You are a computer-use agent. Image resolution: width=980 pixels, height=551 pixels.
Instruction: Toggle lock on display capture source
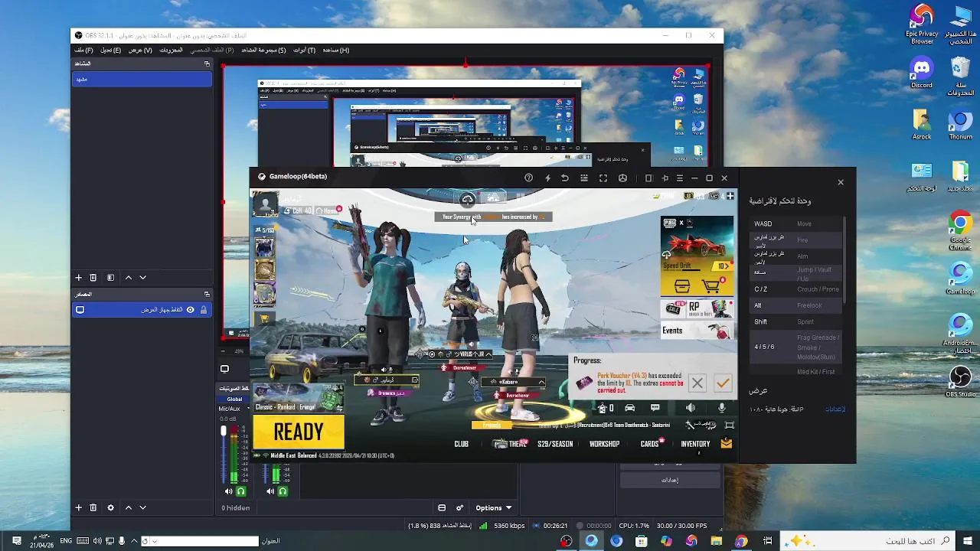(x=203, y=310)
